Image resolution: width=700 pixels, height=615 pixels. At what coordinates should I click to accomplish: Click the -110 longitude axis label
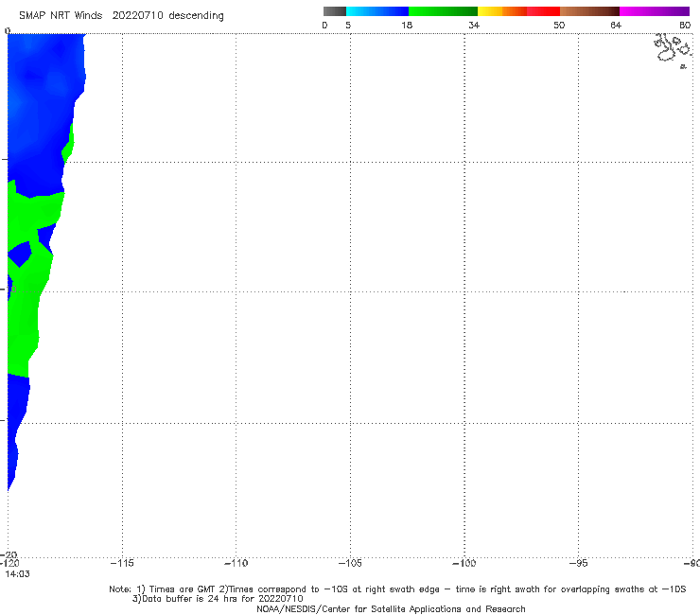coord(236,563)
